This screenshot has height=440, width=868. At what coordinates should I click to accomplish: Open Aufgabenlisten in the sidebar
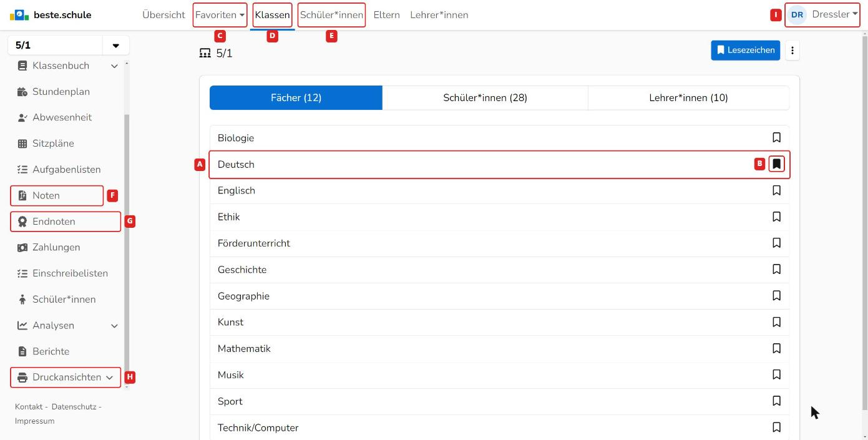[x=66, y=170]
